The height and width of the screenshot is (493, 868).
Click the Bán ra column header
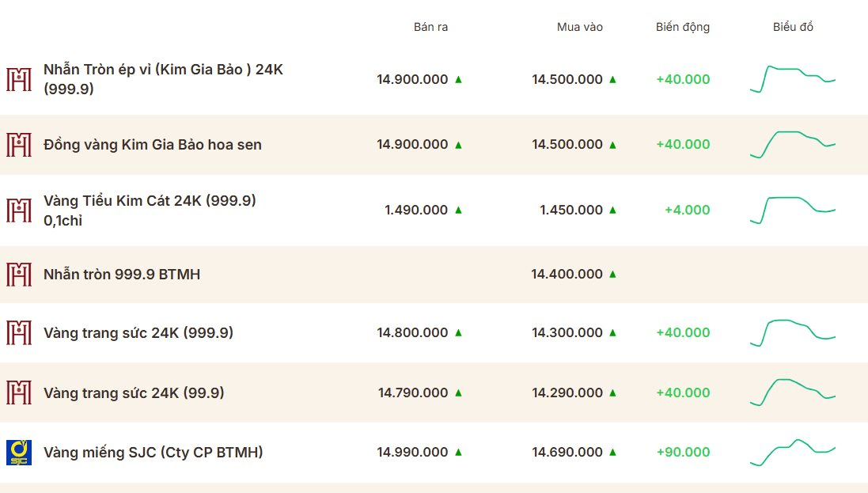click(430, 27)
